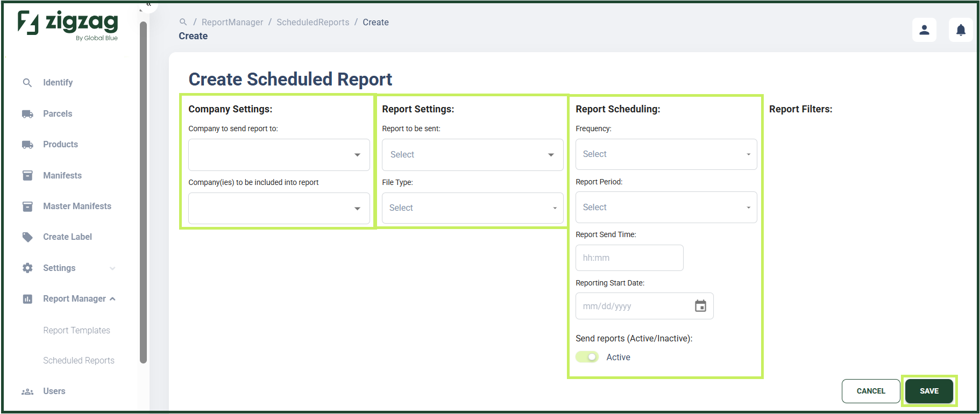Click the Master Manifests archive icon
The height and width of the screenshot is (414, 980).
click(27, 206)
